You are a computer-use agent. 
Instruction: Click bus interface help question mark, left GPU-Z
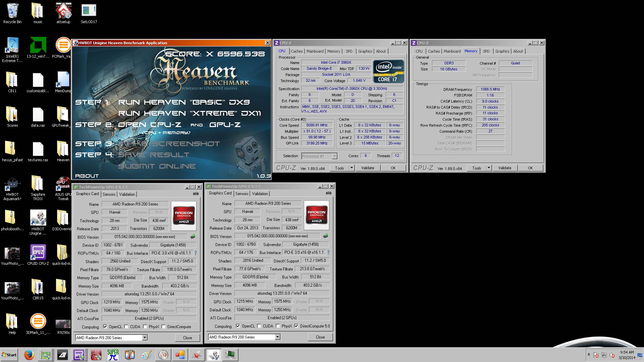tap(196, 253)
